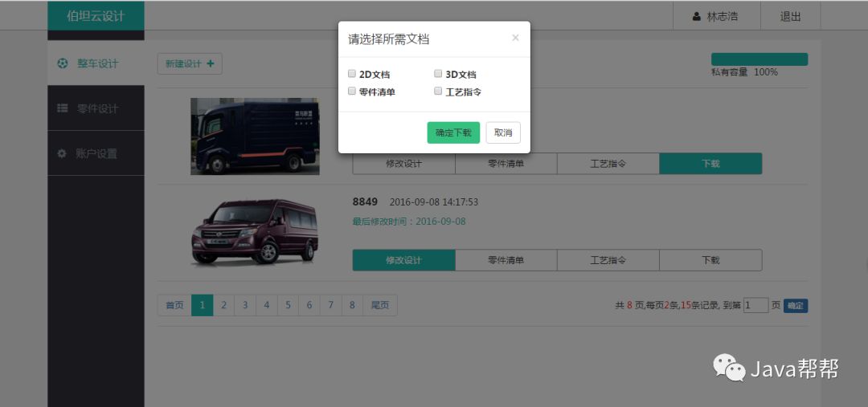Go to page 3 in pagination

[x=245, y=305]
